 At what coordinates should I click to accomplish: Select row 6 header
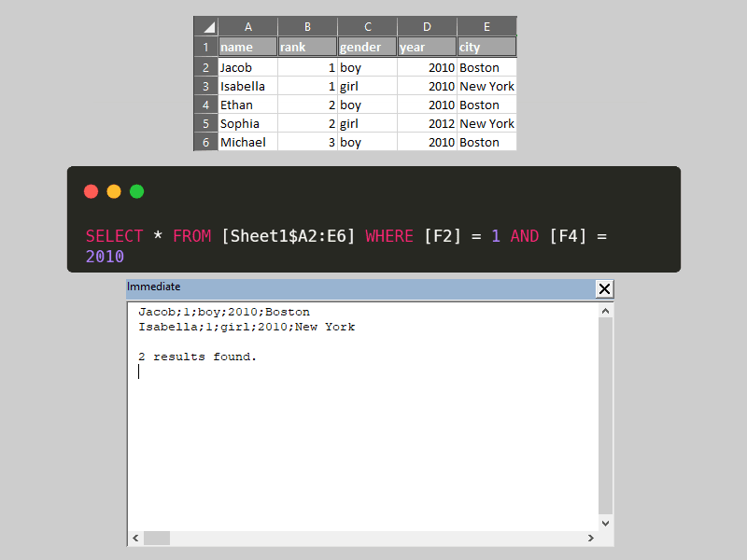pos(205,142)
